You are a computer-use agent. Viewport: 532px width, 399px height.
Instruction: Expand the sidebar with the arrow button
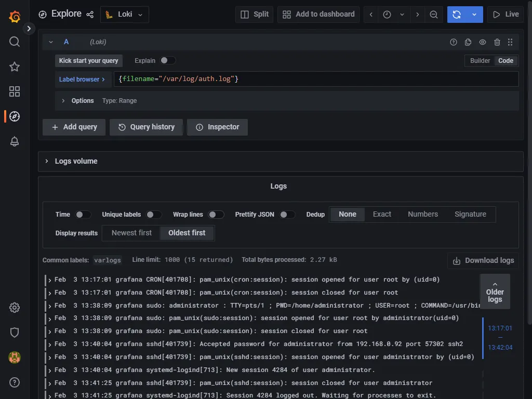pyautogui.click(x=29, y=29)
